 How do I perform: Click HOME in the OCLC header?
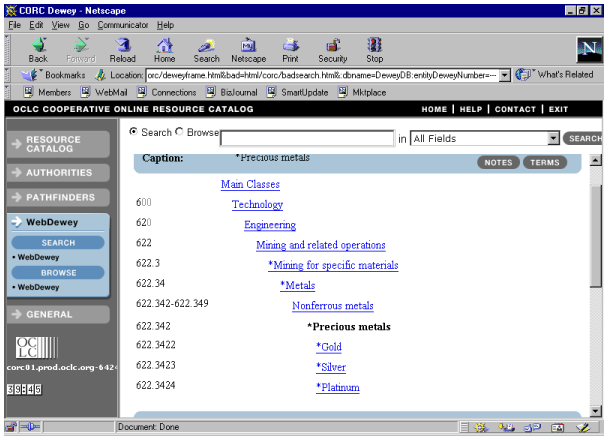[434, 109]
